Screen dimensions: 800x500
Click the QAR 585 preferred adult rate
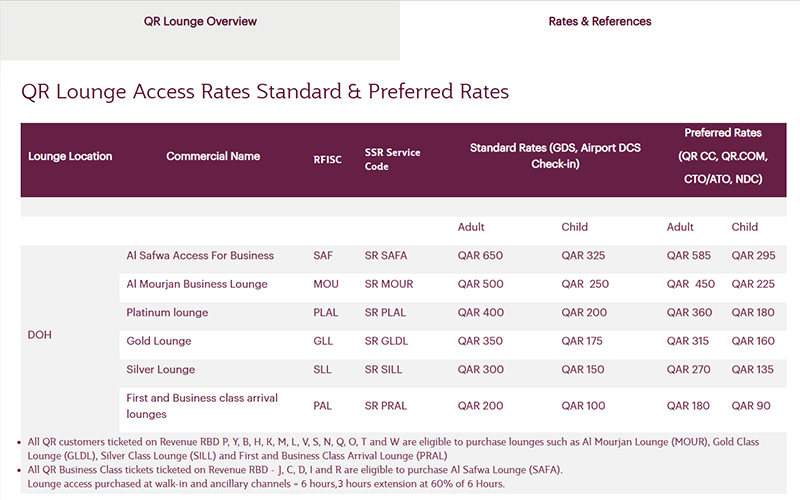click(688, 256)
